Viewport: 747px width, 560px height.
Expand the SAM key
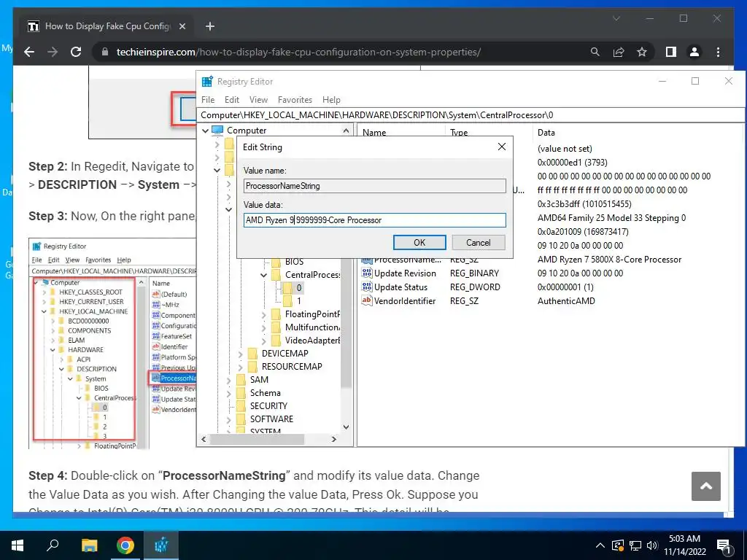tap(228, 380)
